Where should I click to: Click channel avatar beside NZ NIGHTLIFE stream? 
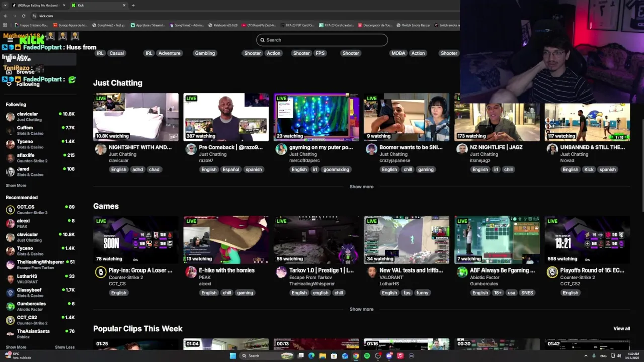click(462, 149)
